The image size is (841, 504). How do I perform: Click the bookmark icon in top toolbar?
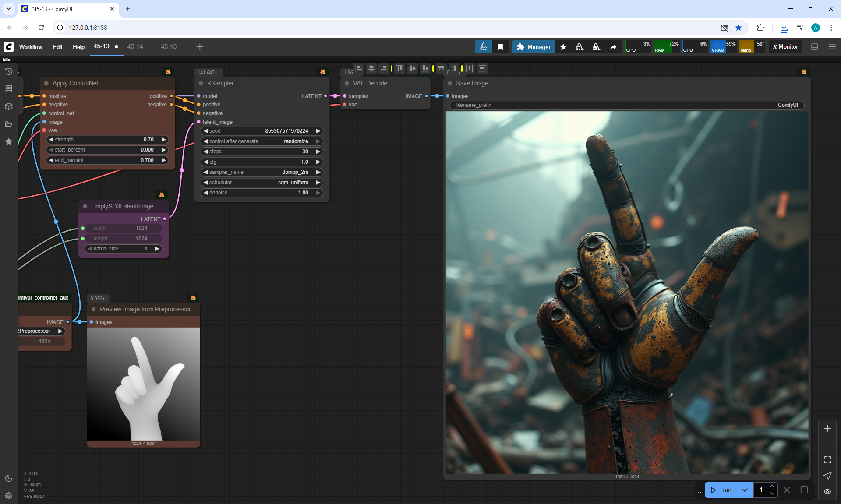point(500,47)
